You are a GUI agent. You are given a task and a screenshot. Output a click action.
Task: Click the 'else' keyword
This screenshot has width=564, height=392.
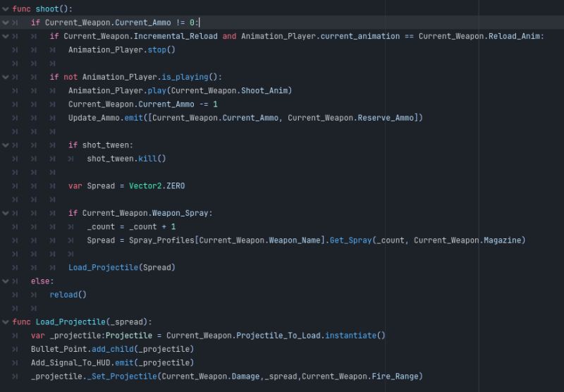click(x=40, y=281)
